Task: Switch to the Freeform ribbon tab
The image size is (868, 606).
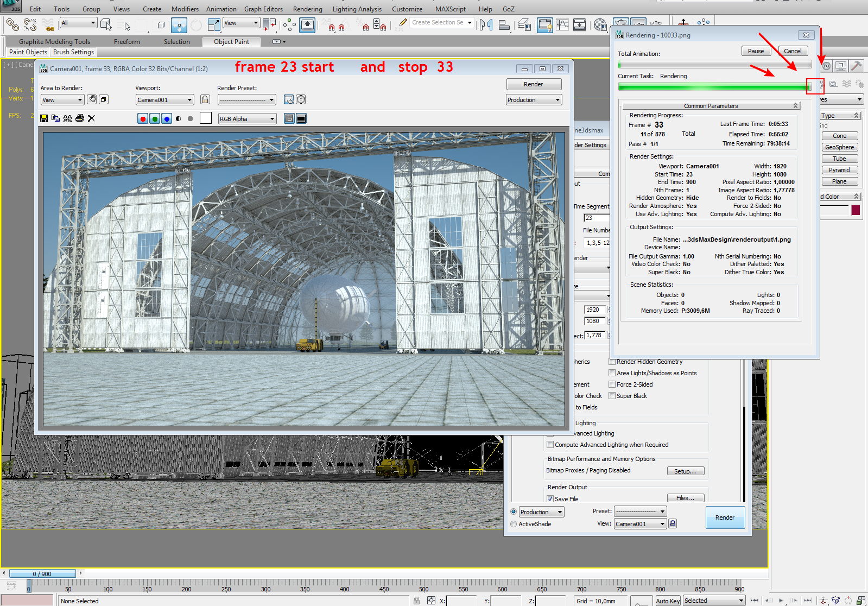Action: (x=126, y=42)
